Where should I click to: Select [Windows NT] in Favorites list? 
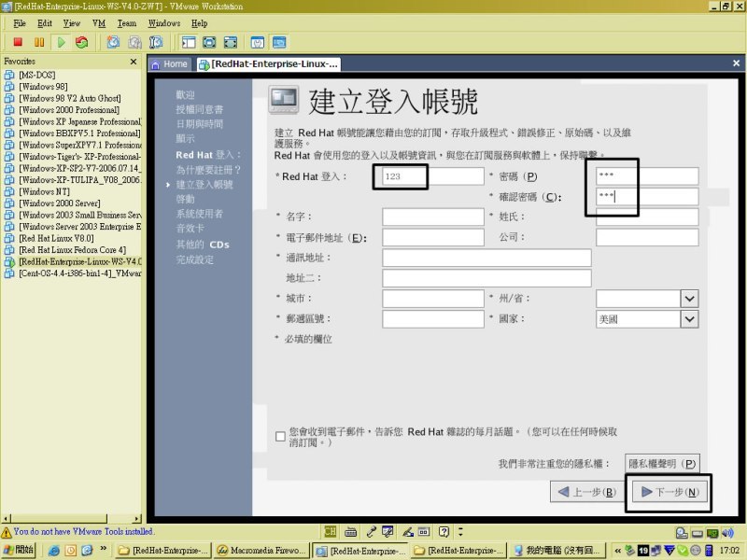pyautogui.click(x=37, y=191)
